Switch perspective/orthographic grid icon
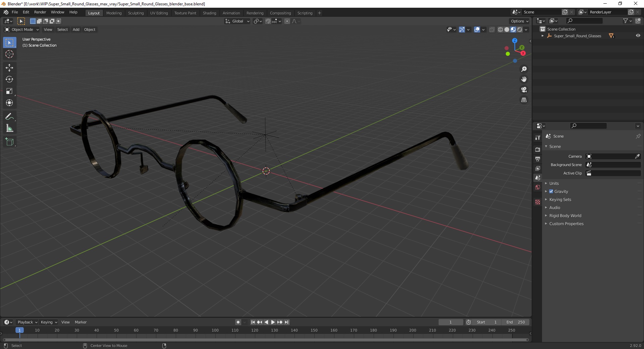The width and height of the screenshot is (644, 349). (524, 100)
